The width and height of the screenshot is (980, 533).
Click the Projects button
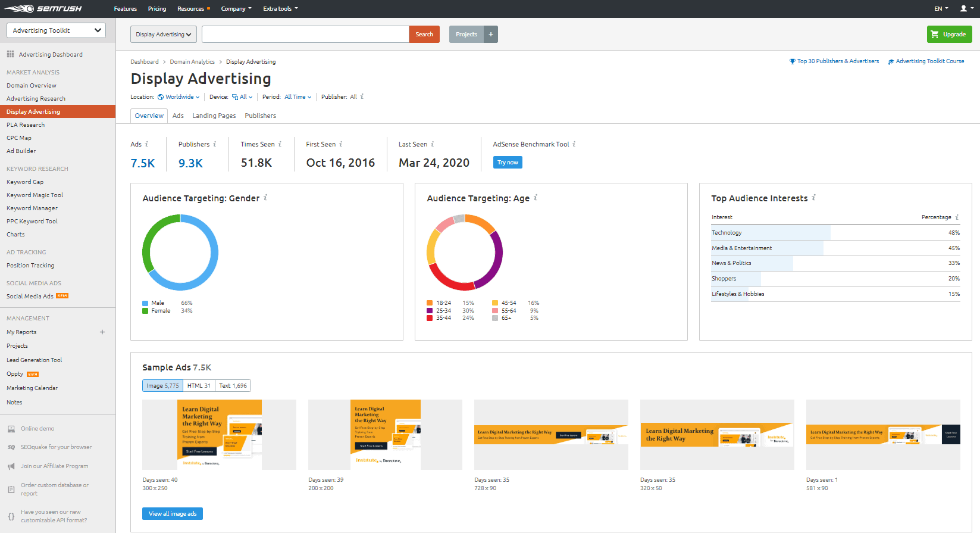pyautogui.click(x=466, y=34)
